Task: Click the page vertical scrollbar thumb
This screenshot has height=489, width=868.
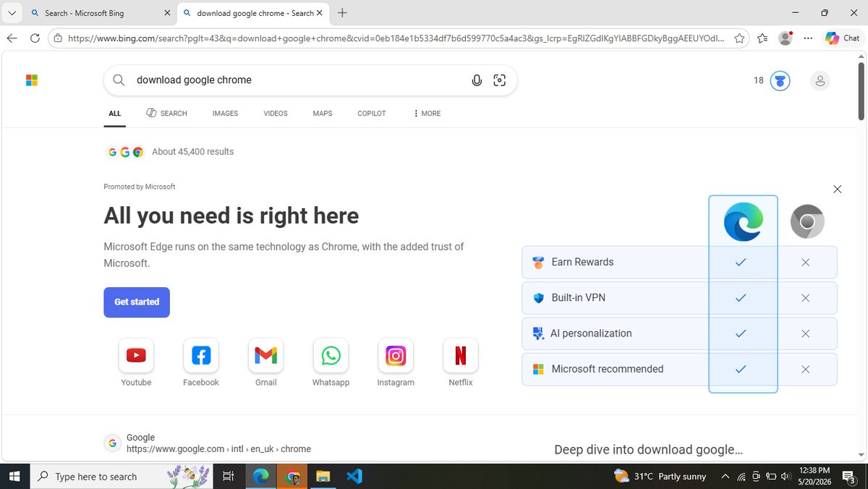Action: tap(861, 92)
